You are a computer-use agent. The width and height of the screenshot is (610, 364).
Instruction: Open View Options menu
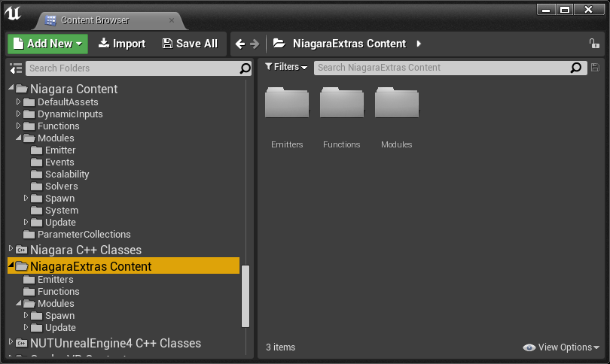coord(560,347)
